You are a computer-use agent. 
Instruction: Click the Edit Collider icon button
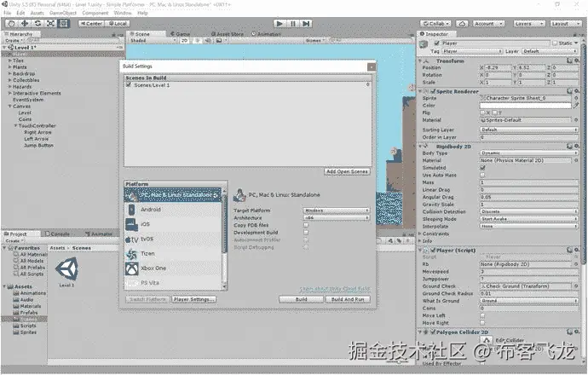click(487, 340)
